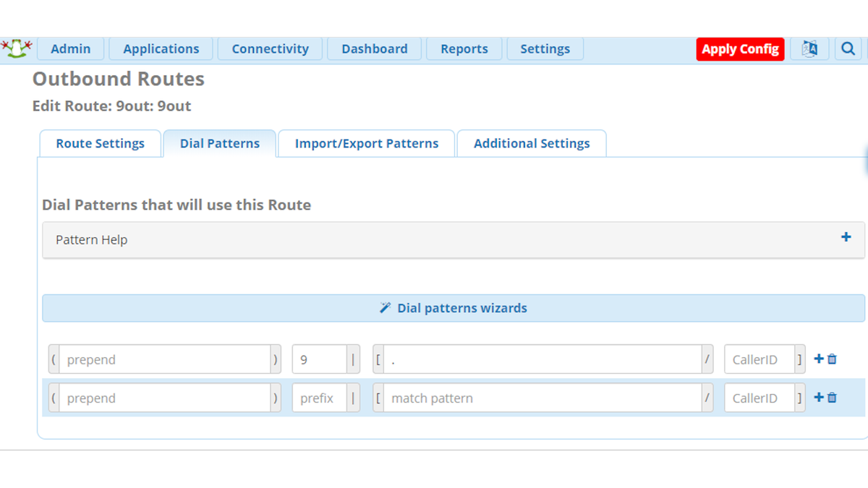868x488 pixels.
Task: Click the Apply Config button
Action: [x=740, y=48]
